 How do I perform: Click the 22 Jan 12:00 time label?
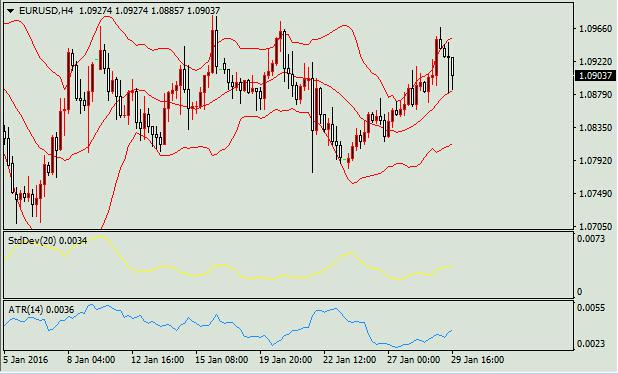coord(350,360)
